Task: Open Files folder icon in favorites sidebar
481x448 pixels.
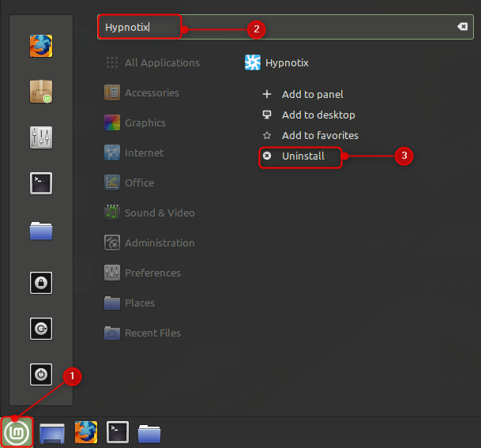Action: [x=41, y=231]
